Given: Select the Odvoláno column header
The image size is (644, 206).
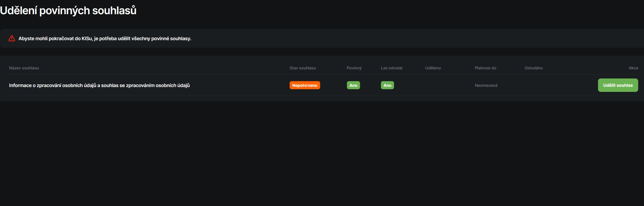Looking at the screenshot, I should pos(533,68).
